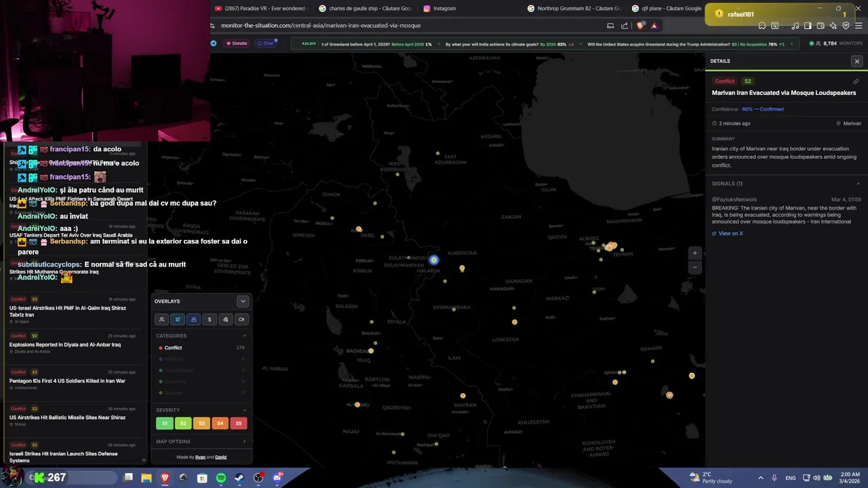The image size is (868, 488).
Task: Click the microphone tray icon
Action: 773,478
